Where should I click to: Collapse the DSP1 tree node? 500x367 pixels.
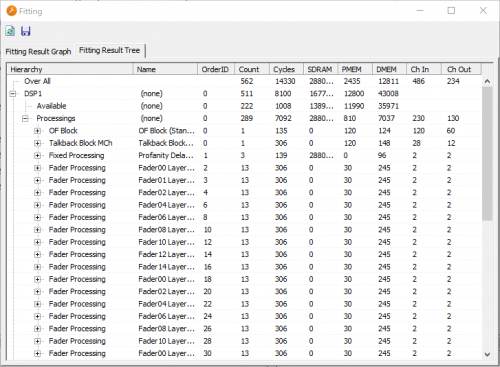(13, 94)
